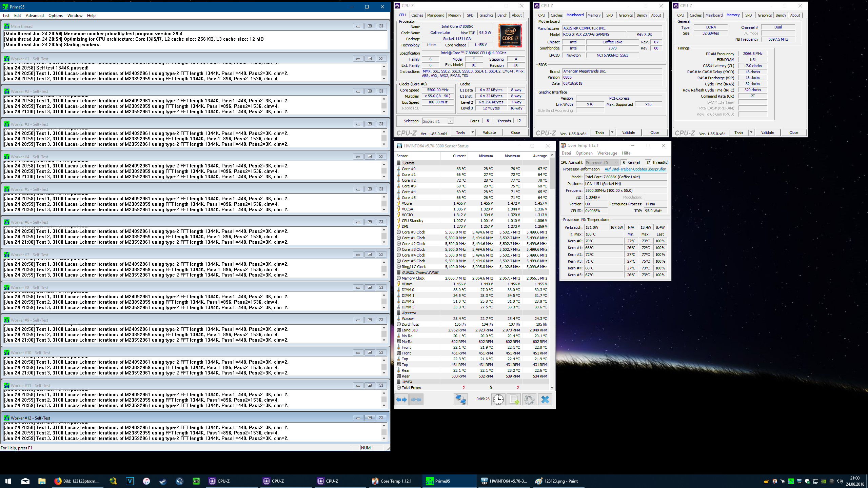
Task: Click Intel driver updates link in Core Temp
Action: tap(635, 169)
